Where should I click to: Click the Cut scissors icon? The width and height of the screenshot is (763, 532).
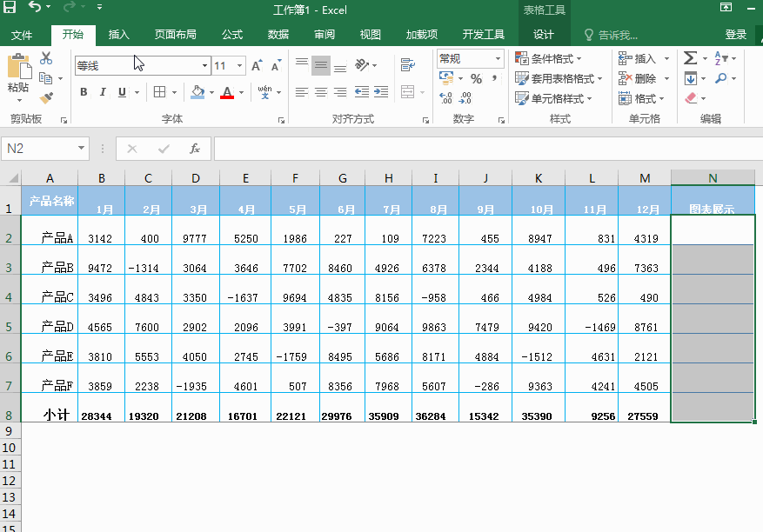point(46,58)
